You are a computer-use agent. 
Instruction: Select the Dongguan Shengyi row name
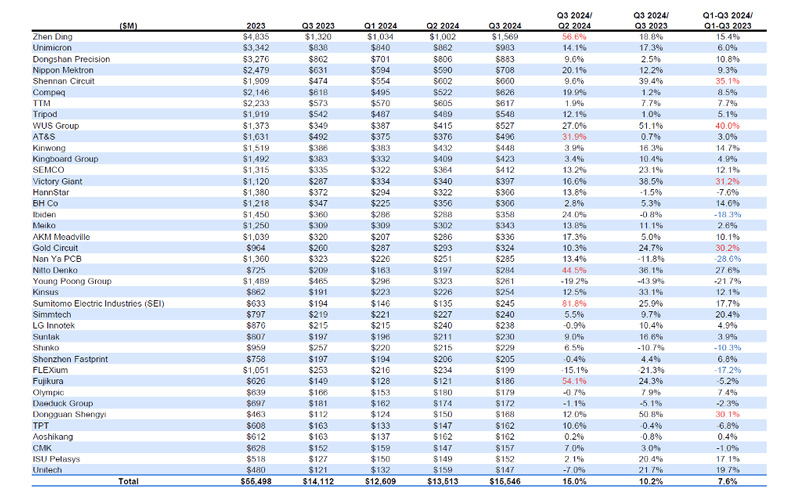(x=69, y=415)
